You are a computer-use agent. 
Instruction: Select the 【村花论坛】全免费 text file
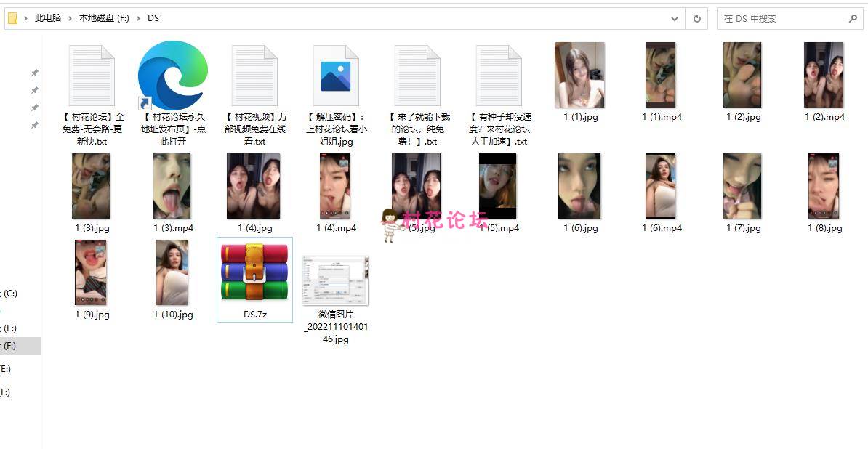(92, 76)
